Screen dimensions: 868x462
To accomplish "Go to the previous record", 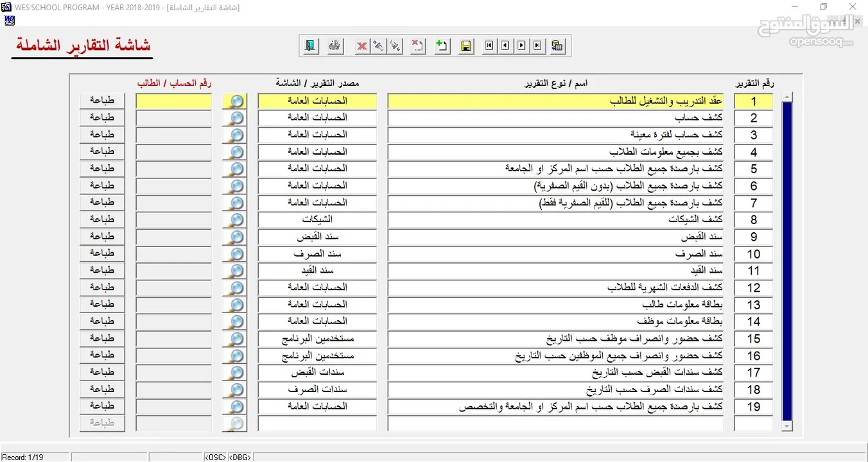I will [506, 46].
